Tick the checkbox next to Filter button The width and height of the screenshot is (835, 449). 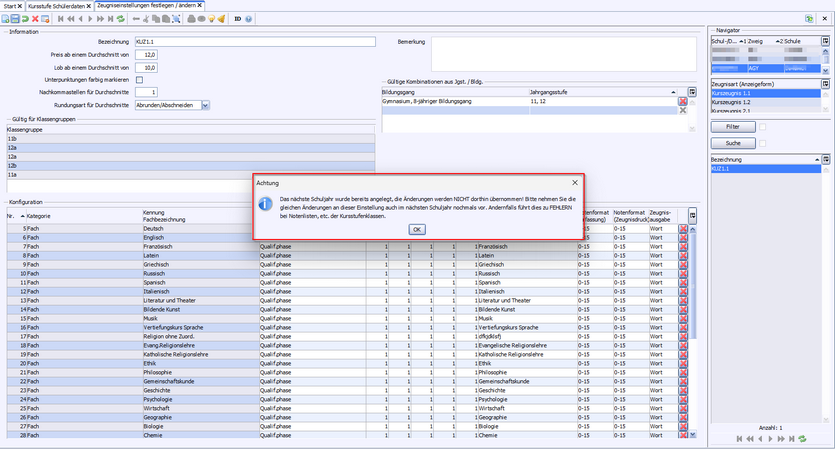point(762,127)
